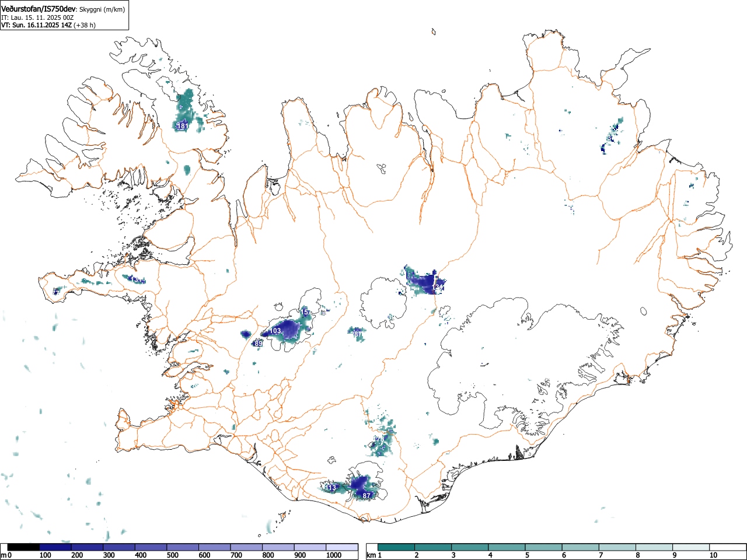Click the 103 visibility value on the map
The image size is (747, 560).
tap(275, 331)
